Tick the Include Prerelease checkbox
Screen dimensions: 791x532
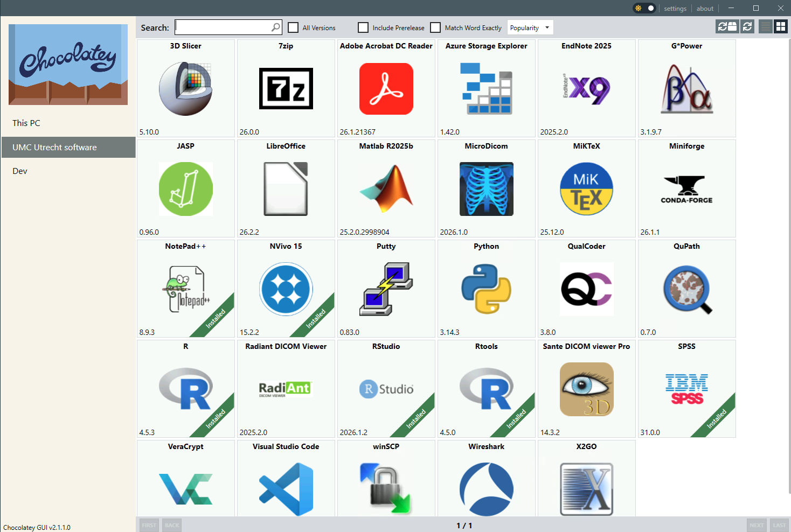click(x=363, y=27)
